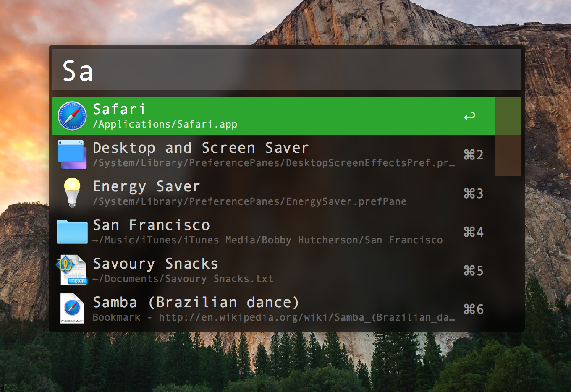The height and width of the screenshot is (392, 571).
Task: Click the Desktop and Screen Saver icon
Action: click(x=72, y=154)
